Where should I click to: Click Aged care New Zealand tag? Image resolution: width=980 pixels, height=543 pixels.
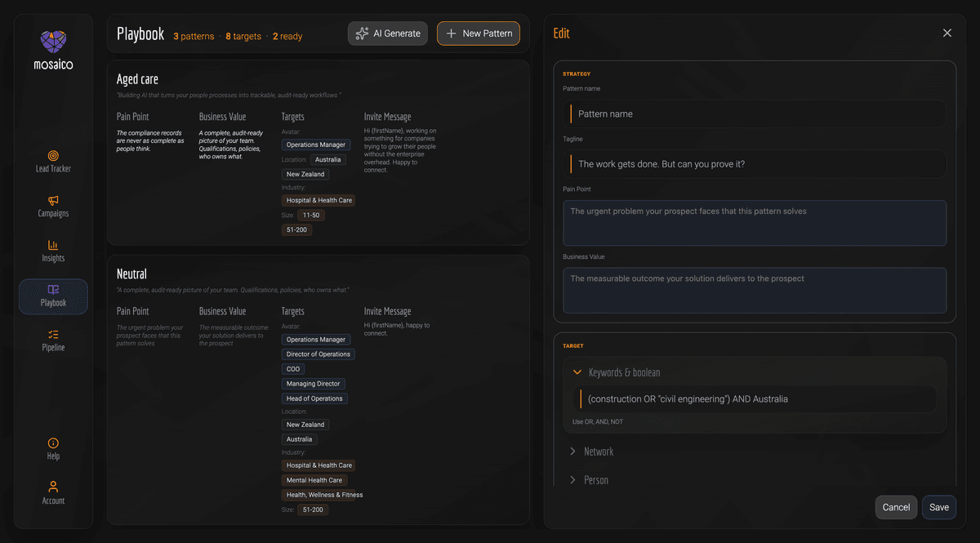[305, 174]
